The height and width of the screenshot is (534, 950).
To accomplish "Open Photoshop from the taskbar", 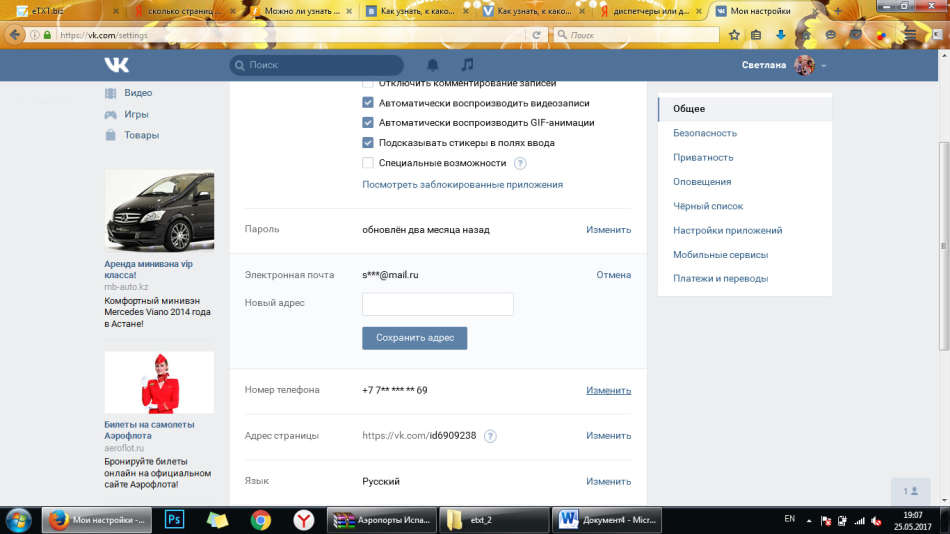I will (x=175, y=519).
